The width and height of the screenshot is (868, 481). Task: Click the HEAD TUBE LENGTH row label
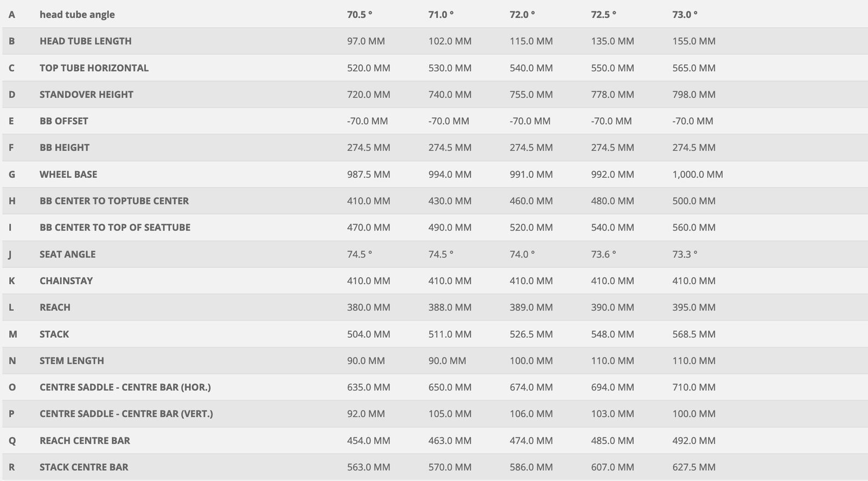pos(85,41)
